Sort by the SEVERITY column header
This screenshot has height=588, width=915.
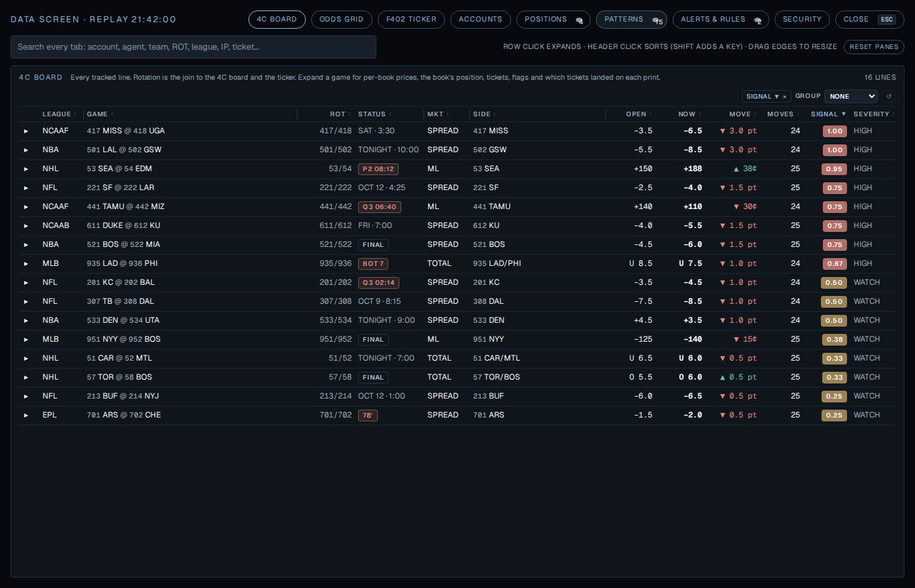tap(874, 114)
